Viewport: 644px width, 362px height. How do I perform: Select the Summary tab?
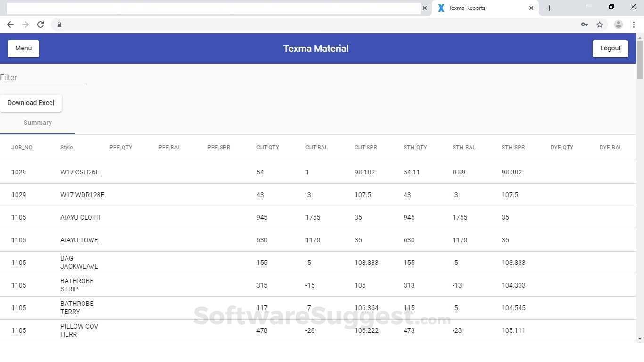click(37, 123)
